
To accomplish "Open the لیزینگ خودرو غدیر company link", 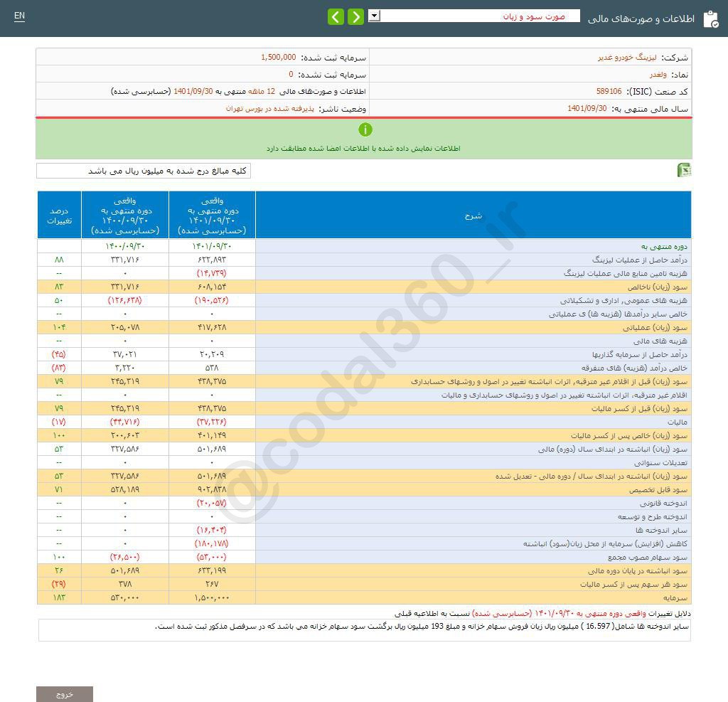I will 631,56.
